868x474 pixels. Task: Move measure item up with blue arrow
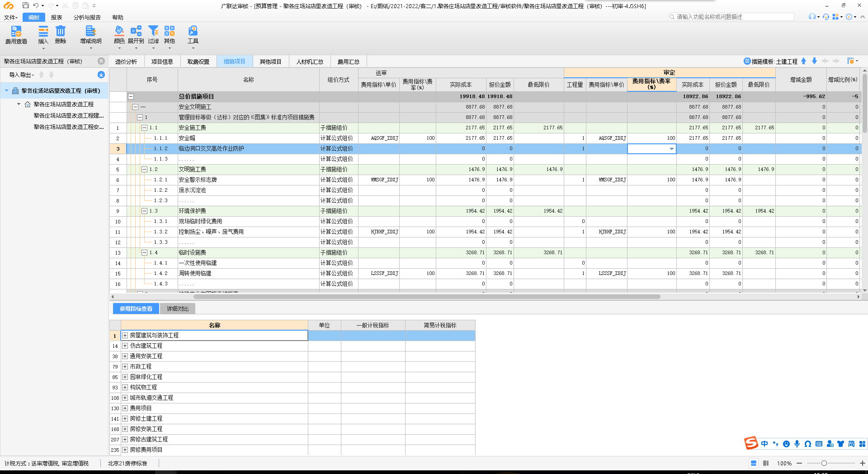tap(803, 61)
